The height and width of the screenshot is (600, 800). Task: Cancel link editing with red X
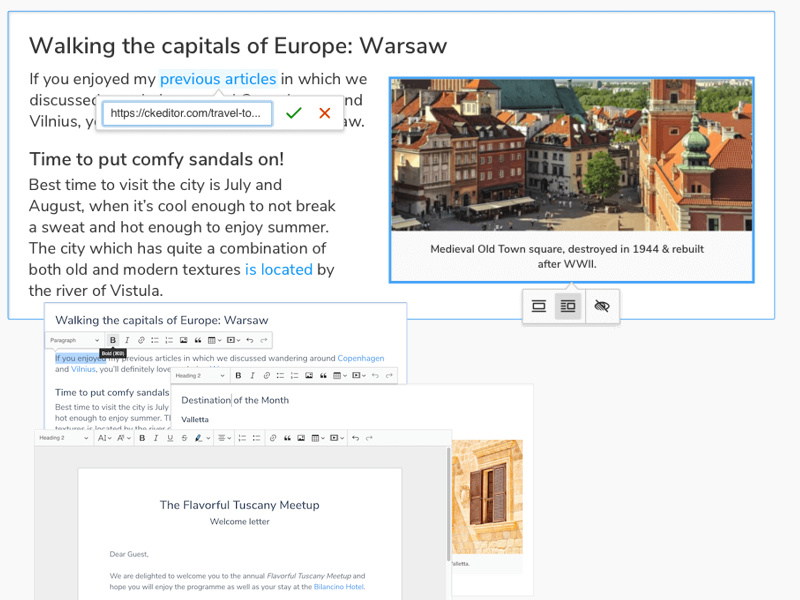pyautogui.click(x=324, y=113)
